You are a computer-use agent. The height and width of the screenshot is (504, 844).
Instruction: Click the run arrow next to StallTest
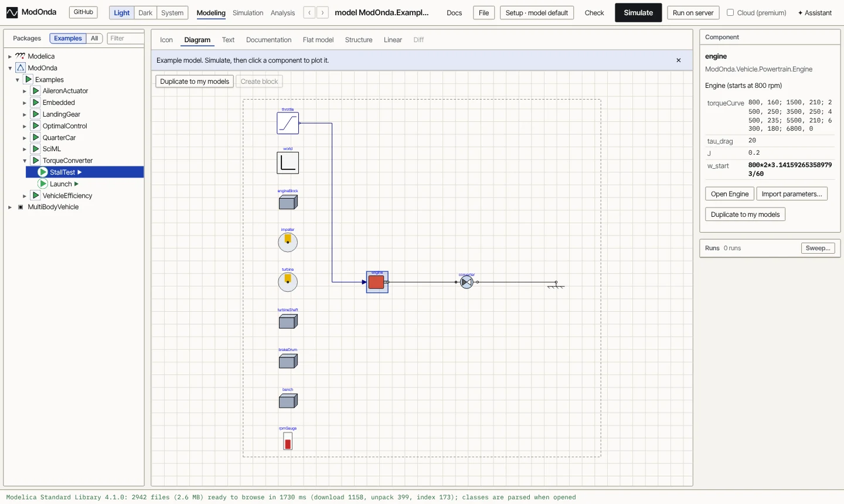(80, 172)
